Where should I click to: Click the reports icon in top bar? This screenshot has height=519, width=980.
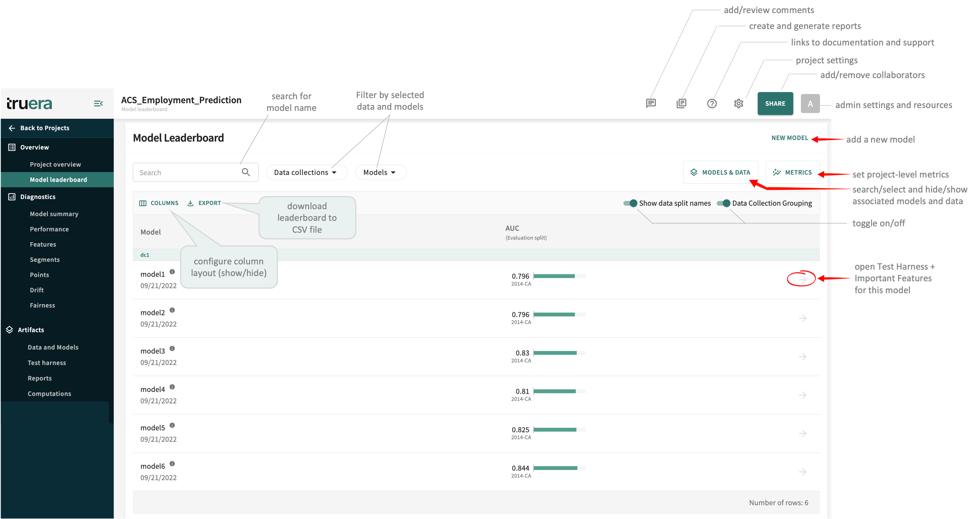tap(681, 104)
